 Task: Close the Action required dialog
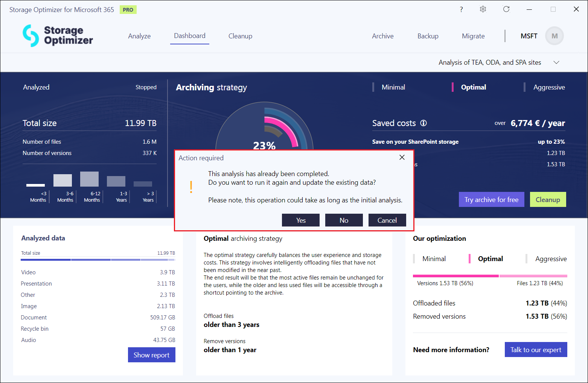tap(402, 157)
